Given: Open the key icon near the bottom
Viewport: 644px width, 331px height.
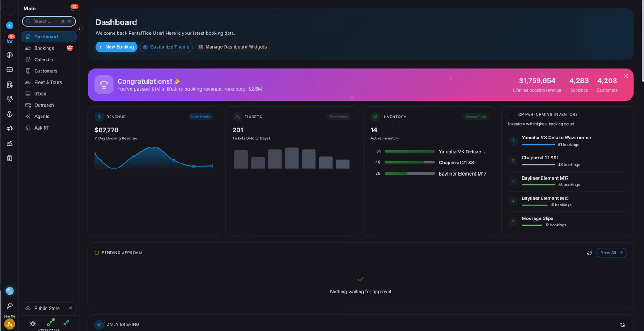Looking at the screenshot, I should pos(9,306).
